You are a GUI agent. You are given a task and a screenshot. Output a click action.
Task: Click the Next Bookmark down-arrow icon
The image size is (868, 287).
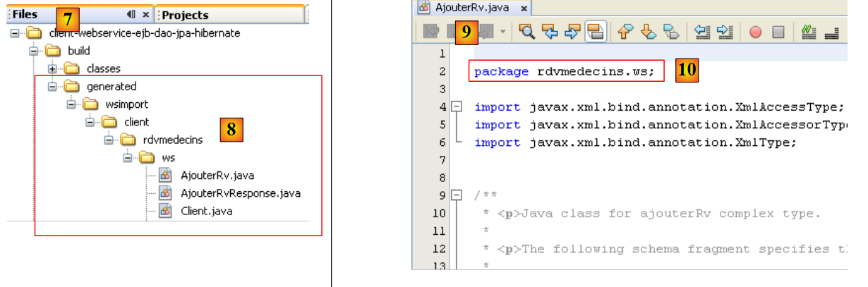click(649, 32)
